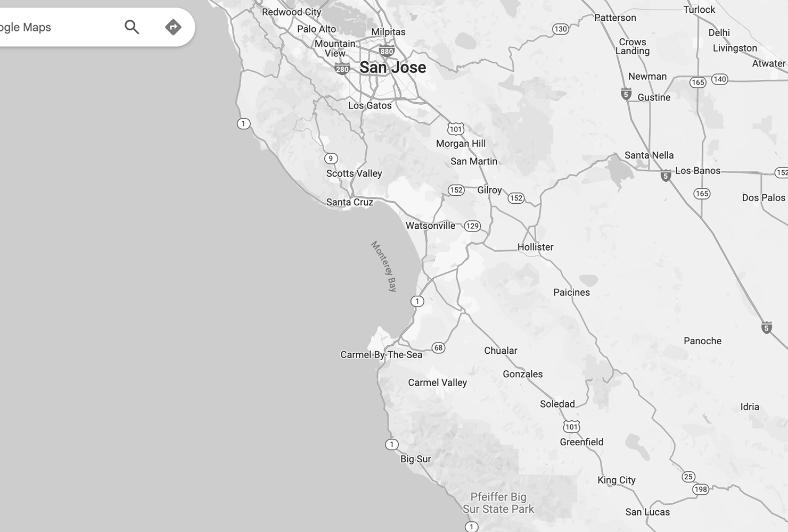Select the Monterey Bay water label
788x532 pixels.
coord(384,267)
